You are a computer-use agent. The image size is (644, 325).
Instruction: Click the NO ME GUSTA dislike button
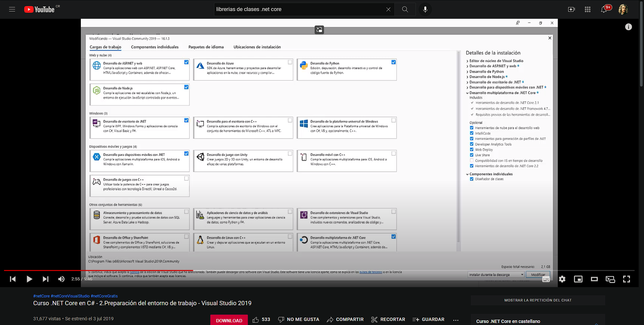[x=299, y=320]
